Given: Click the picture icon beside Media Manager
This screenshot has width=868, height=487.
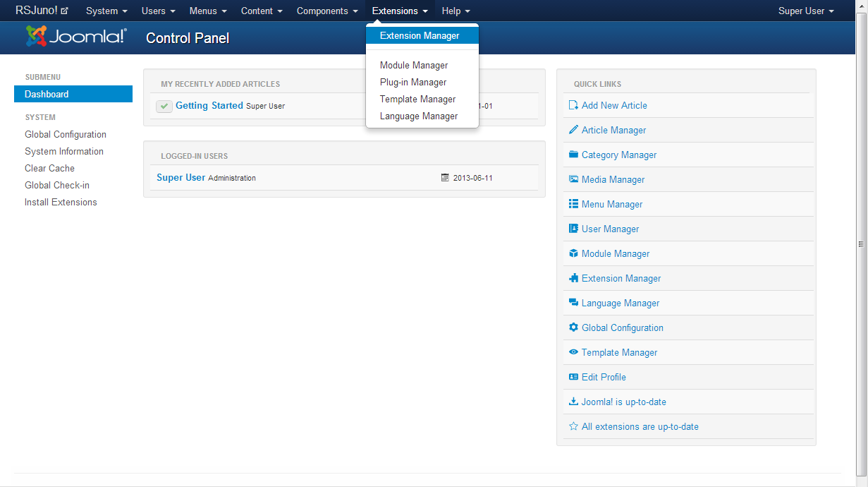Looking at the screenshot, I should 573,179.
